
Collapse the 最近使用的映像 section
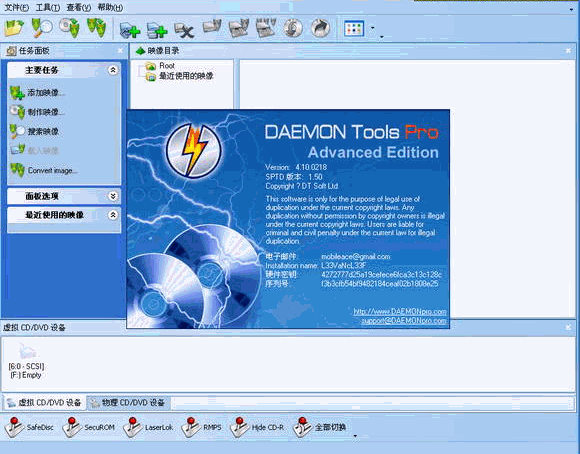113,215
